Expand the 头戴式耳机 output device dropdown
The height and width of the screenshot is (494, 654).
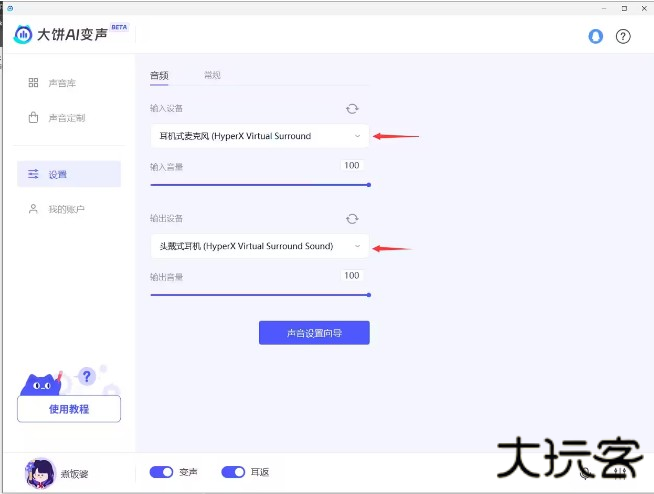[x=259, y=246]
